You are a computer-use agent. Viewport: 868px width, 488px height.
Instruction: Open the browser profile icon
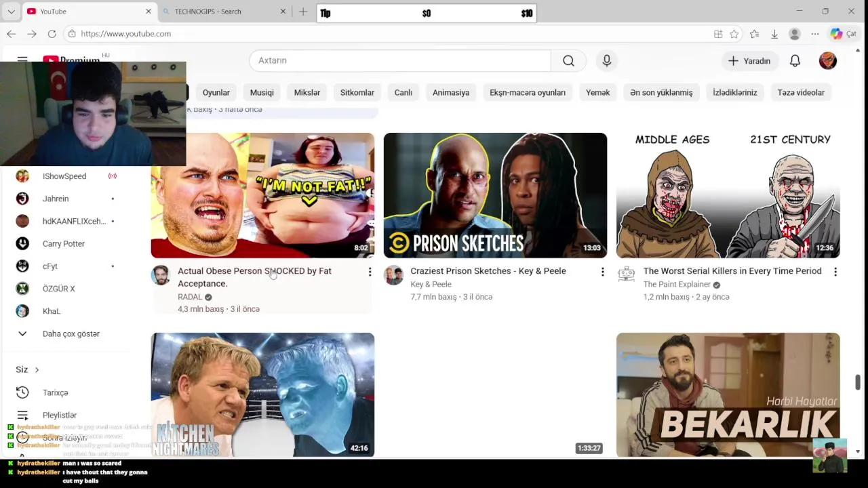click(795, 34)
